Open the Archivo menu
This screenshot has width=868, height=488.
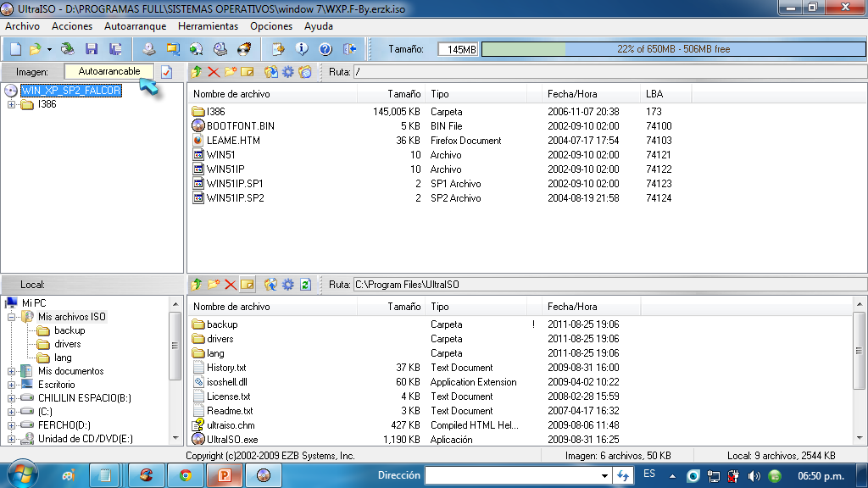[x=23, y=26]
